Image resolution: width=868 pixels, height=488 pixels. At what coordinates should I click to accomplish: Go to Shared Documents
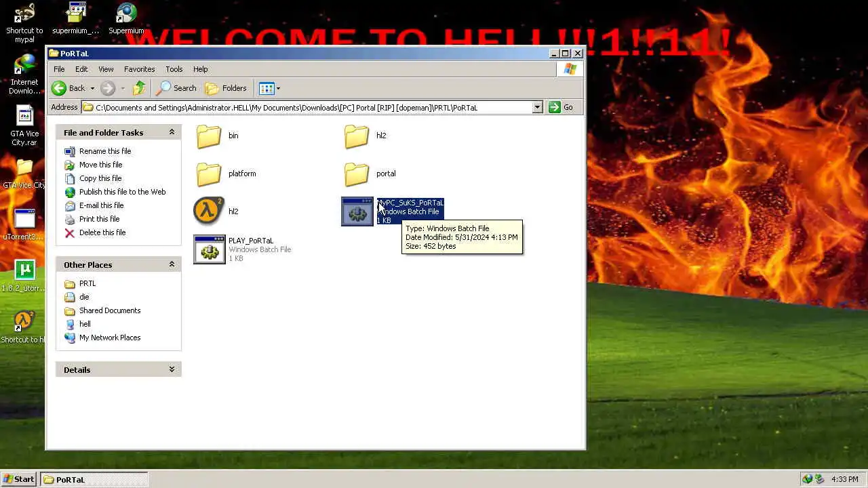pos(110,310)
